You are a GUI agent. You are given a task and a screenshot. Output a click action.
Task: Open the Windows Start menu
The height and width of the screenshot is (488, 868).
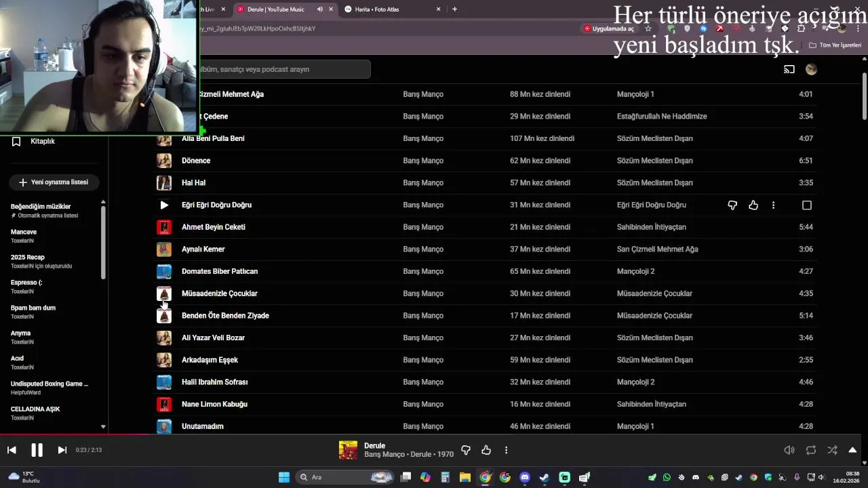point(284,477)
